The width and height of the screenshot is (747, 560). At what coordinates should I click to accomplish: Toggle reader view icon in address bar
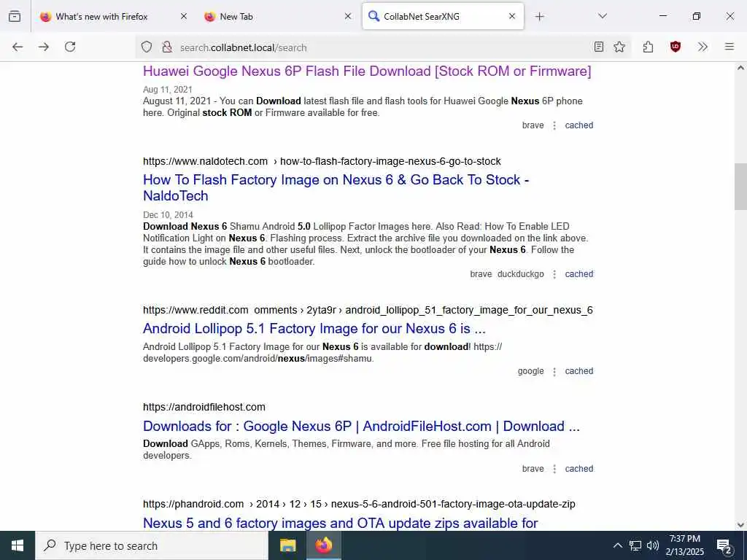(599, 47)
